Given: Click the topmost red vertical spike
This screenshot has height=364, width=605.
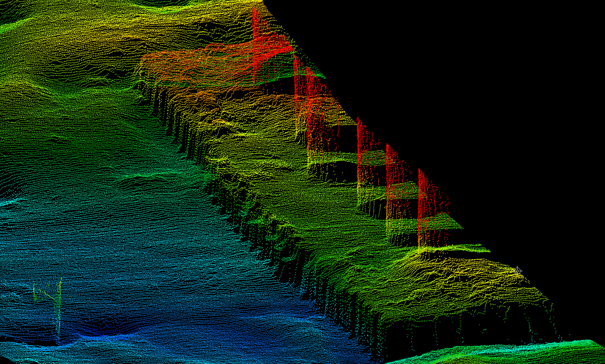Looking at the screenshot, I should pos(257,44).
